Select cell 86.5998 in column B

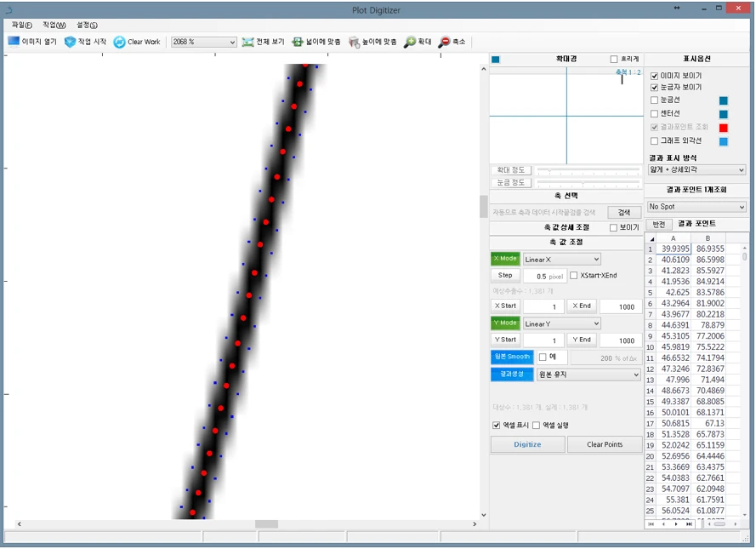point(709,260)
